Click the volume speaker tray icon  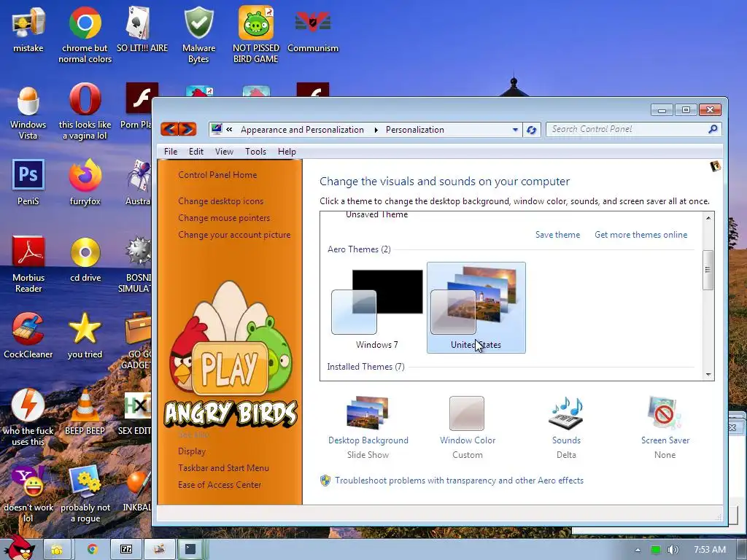pos(673,550)
